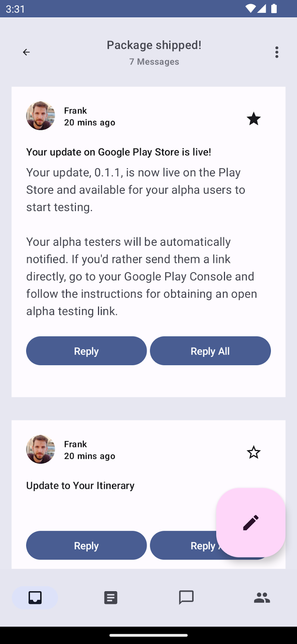
Task: Tap the pencil compose floating button
Action: tap(251, 522)
